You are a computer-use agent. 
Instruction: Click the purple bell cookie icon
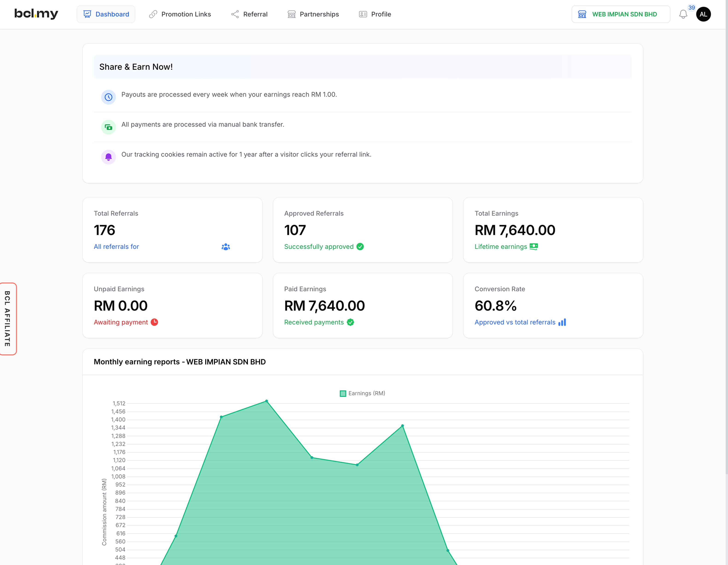point(108,157)
